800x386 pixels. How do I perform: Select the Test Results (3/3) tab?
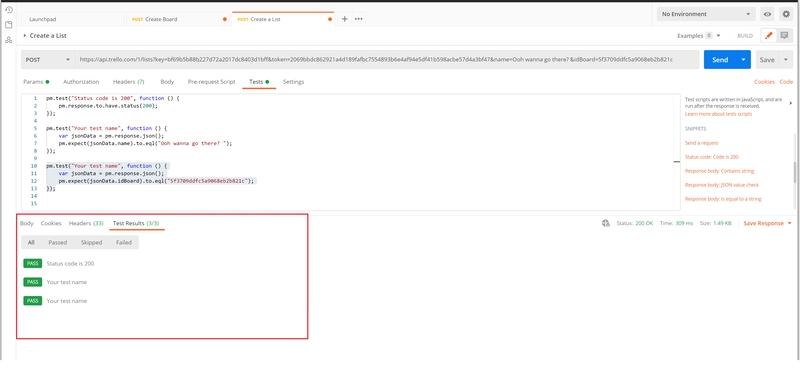(137, 223)
